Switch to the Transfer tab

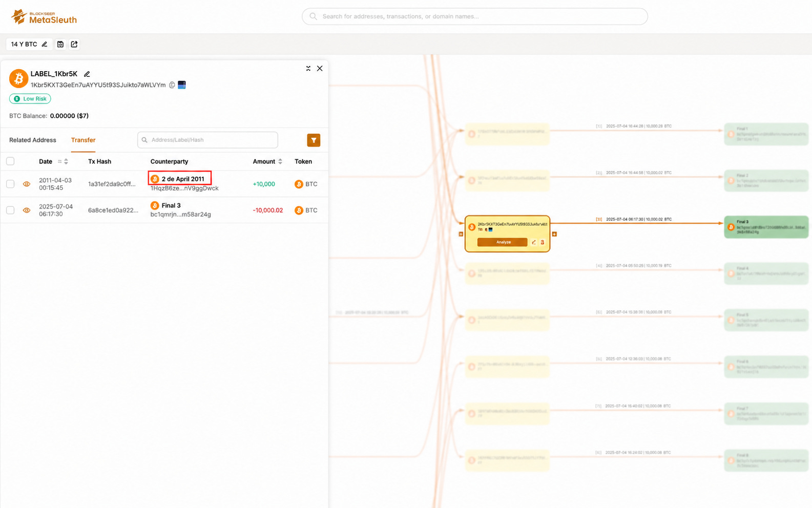coord(84,140)
